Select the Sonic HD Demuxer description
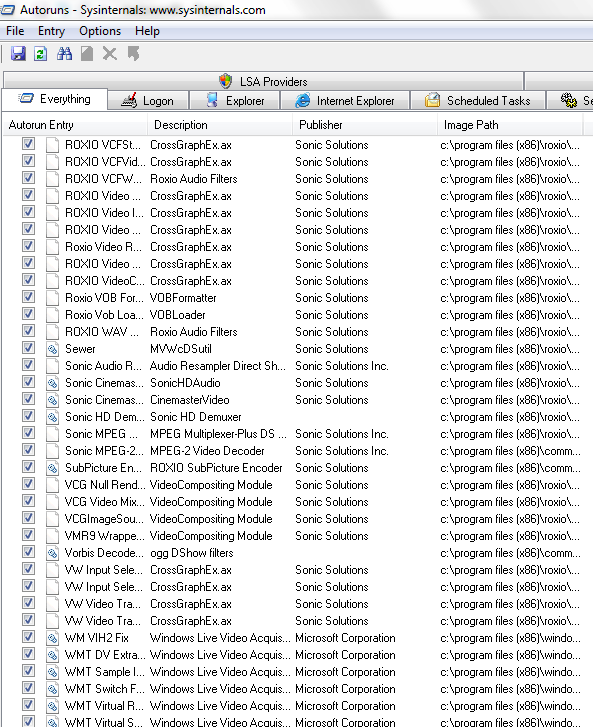The height and width of the screenshot is (727, 593). pos(196,417)
